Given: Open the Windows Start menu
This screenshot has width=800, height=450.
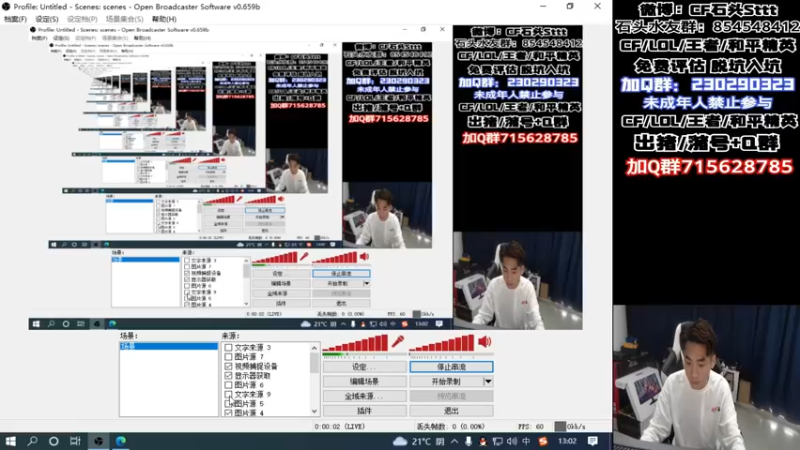Looking at the screenshot, I should point(10,441).
